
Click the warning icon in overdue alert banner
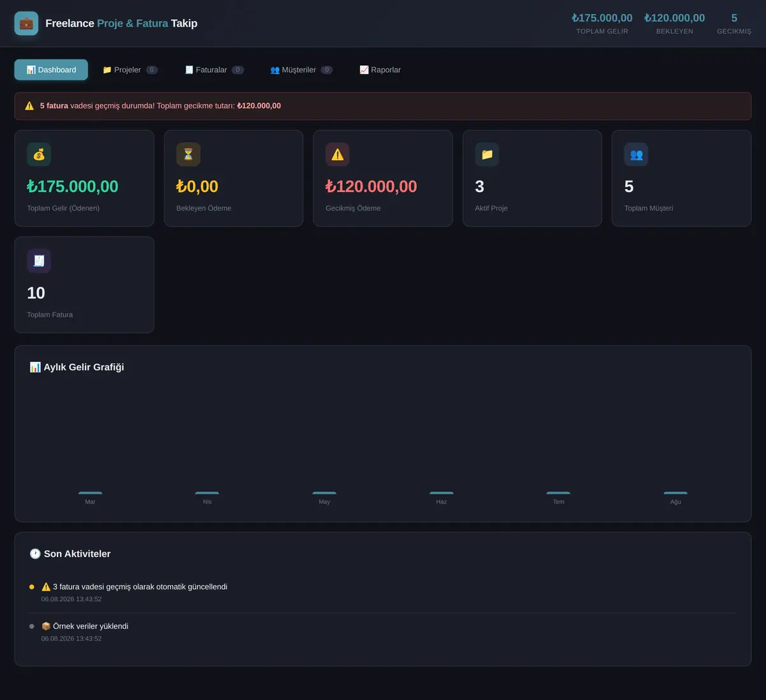coord(29,106)
